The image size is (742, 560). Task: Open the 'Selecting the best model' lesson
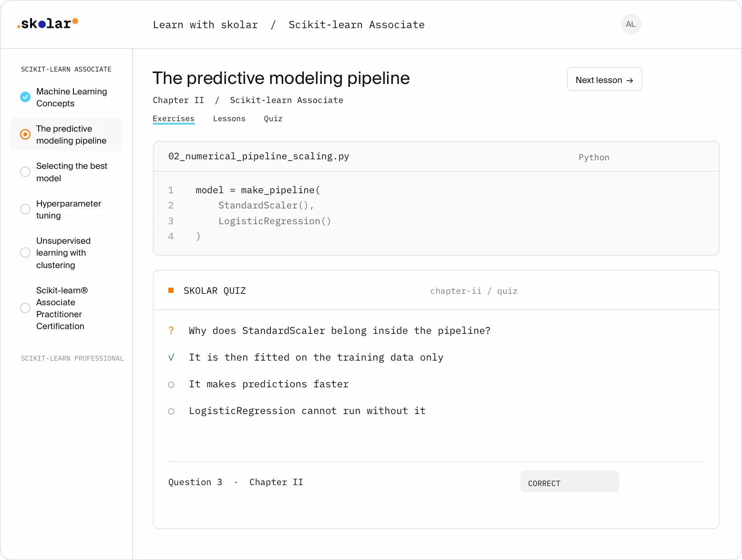(72, 172)
